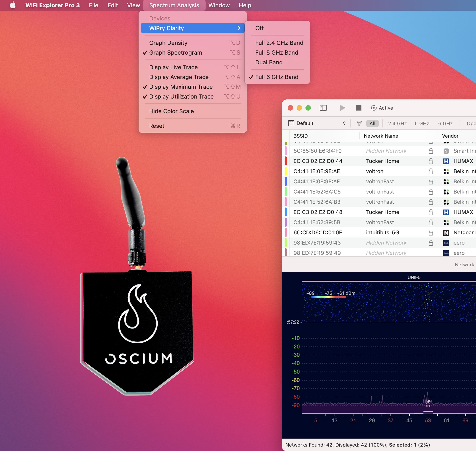Viewport: 476px width, 451px height.
Task: Disable Display Maximum Trace
Action: pos(192,87)
